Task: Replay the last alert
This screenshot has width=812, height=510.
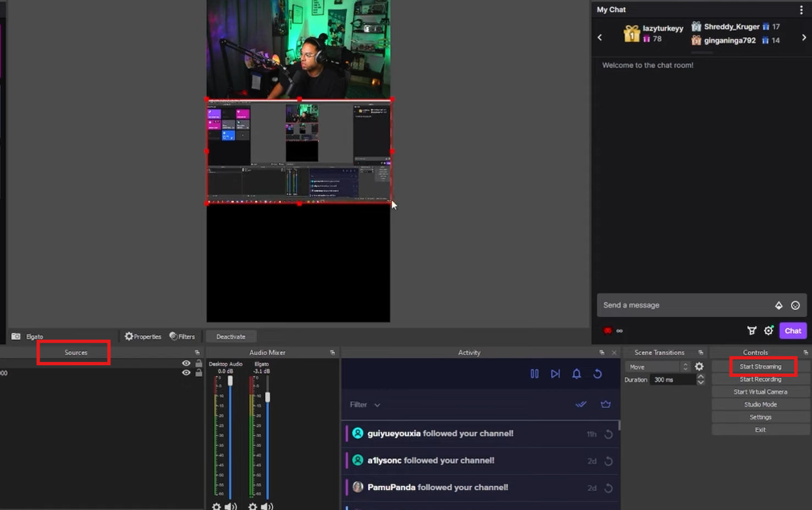Action: [x=598, y=374]
